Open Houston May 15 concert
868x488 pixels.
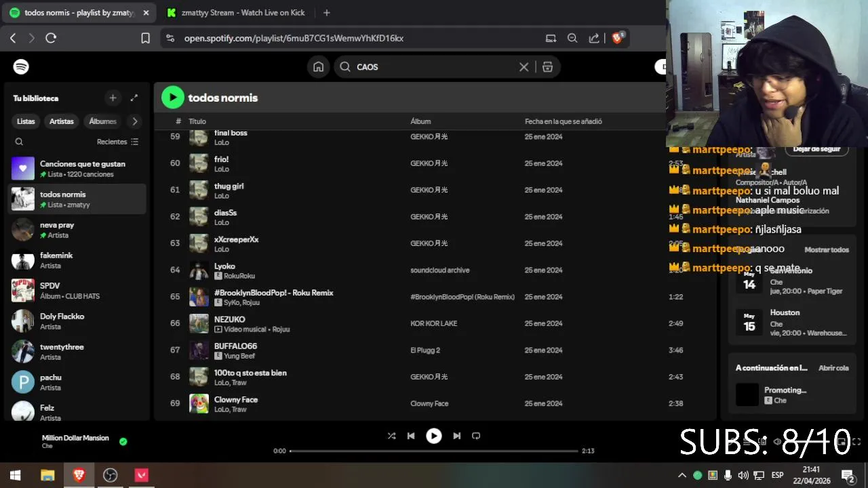tap(791, 322)
